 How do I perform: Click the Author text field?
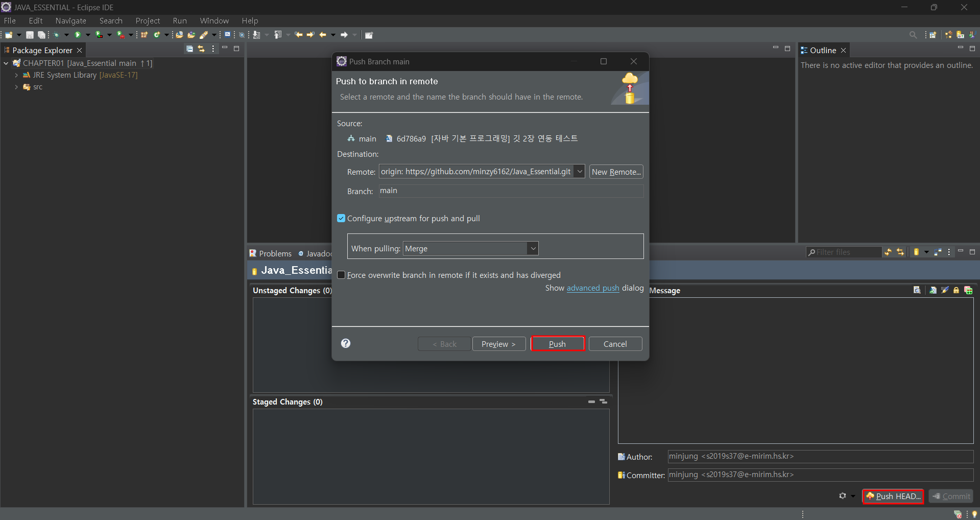point(821,456)
